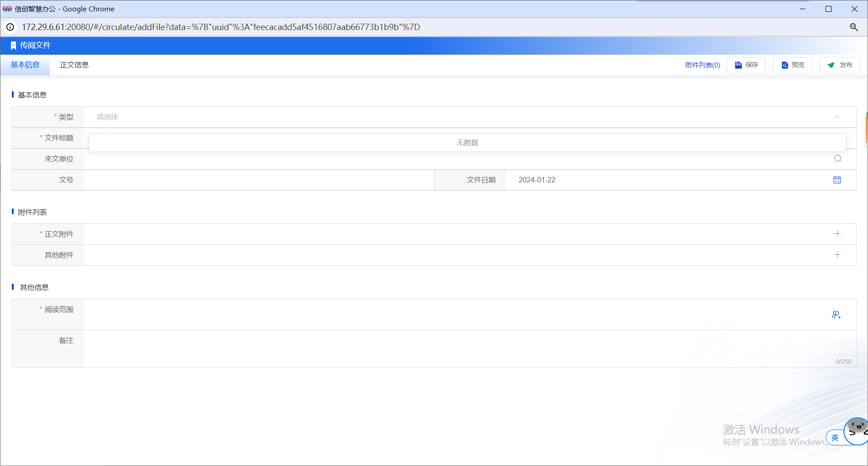
Task: Click the 0/250 character counter
Action: tap(843, 362)
